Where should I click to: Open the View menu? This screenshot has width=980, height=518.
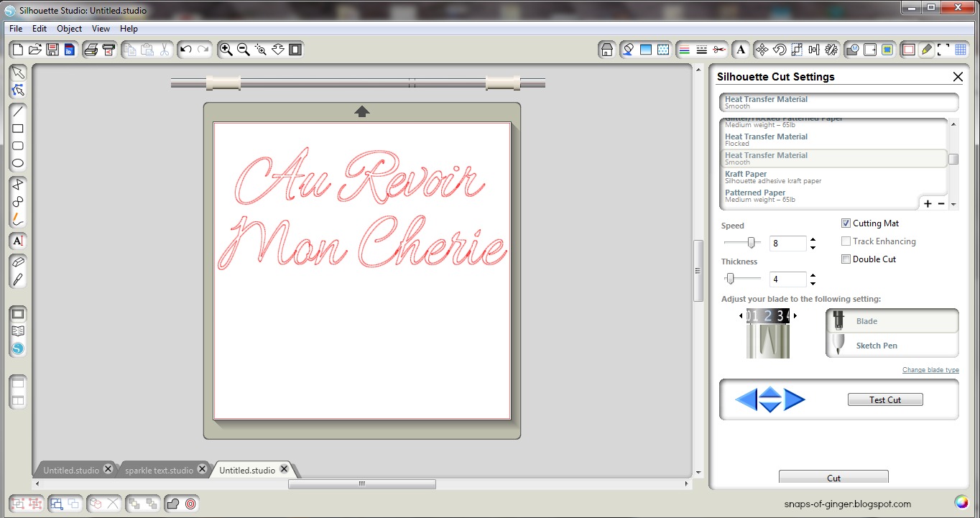[101, 29]
